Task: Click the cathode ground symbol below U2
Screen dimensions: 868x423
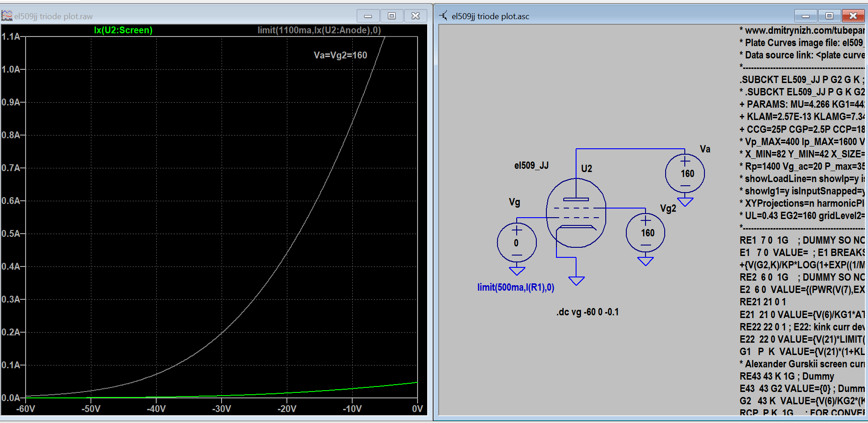Action: (x=576, y=281)
